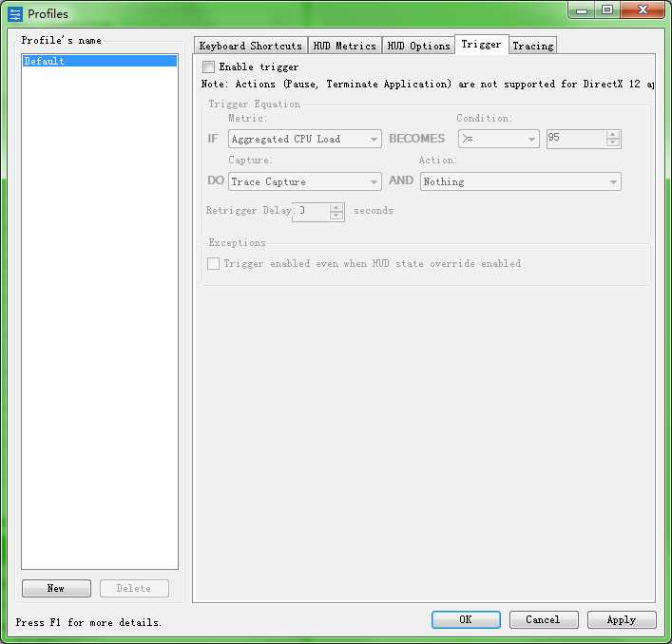
Task: Click the Cancel button
Action: (x=544, y=619)
